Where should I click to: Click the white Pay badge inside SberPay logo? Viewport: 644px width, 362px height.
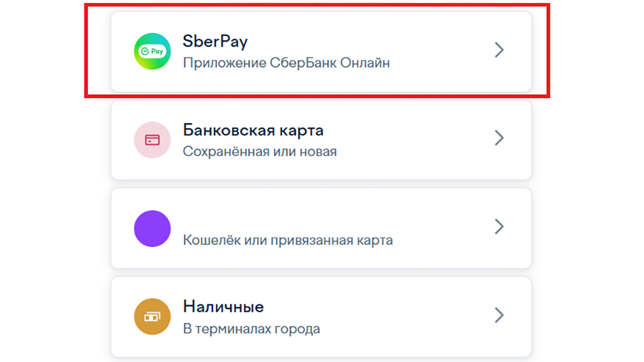153,51
